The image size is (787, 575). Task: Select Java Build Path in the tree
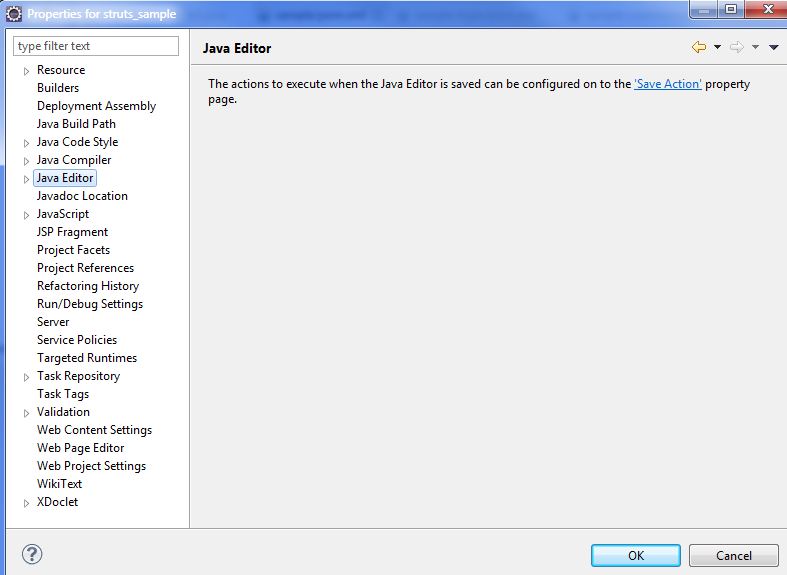pos(76,124)
